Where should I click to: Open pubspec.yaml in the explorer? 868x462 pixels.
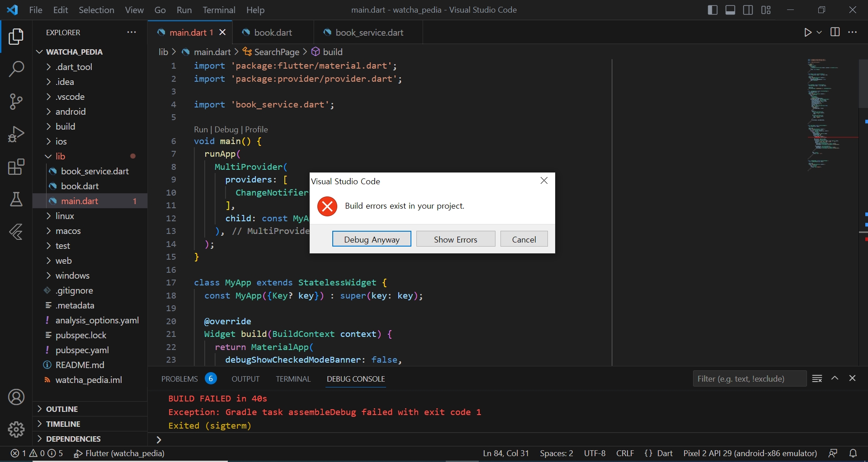pos(90,350)
